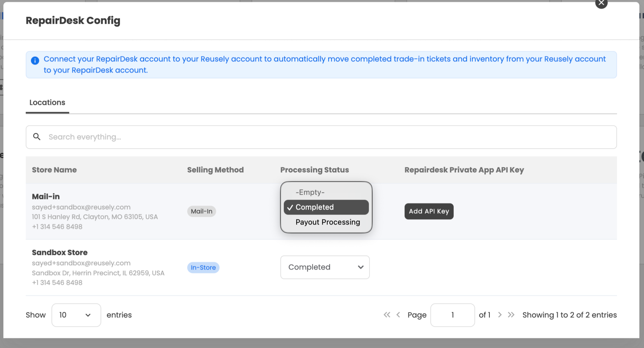The width and height of the screenshot is (644, 348).
Task: Click the Mail-In selling method badge
Action: 202,211
